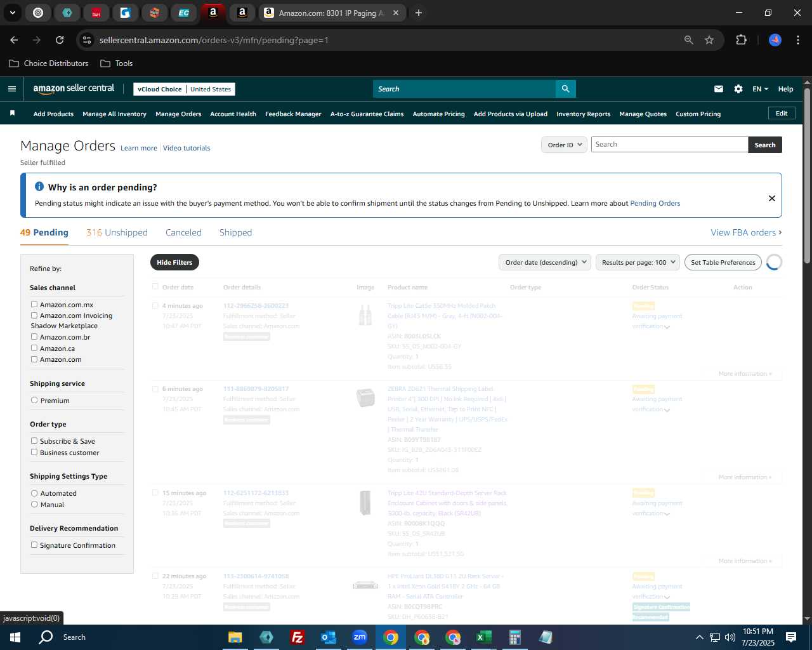Check the Amazon.com.br filter
812x650 pixels.
pyautogui.click(x=34, y=336)
